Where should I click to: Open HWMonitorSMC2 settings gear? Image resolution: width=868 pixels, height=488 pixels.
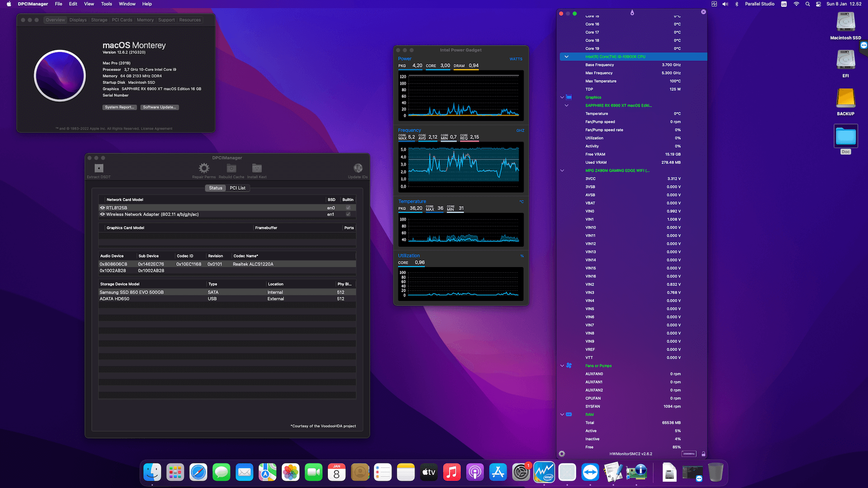[562, 454]
